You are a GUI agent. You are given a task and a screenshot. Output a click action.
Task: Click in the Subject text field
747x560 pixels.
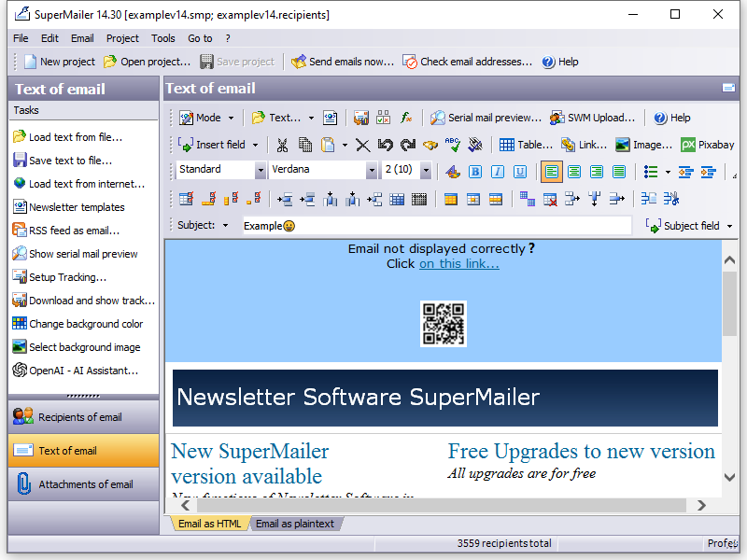[x=437, y=226]
